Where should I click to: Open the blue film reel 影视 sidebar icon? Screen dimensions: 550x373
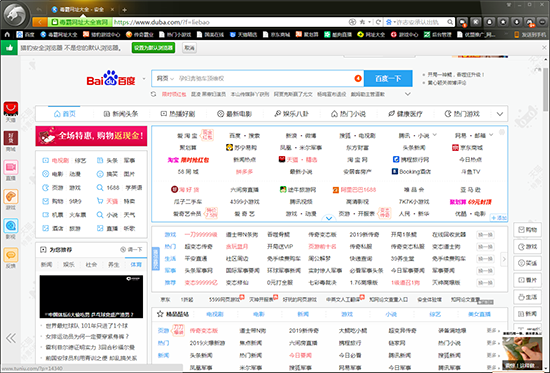[x=11, y=226]
